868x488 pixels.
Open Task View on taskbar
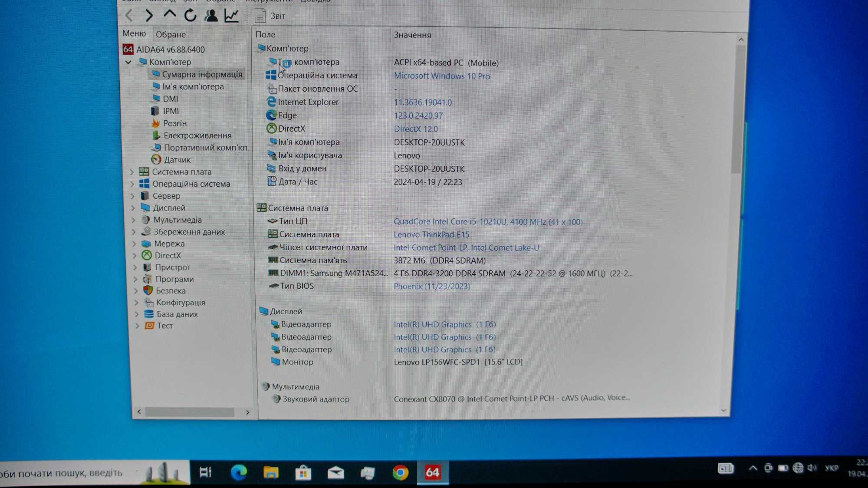coord(205,472)
